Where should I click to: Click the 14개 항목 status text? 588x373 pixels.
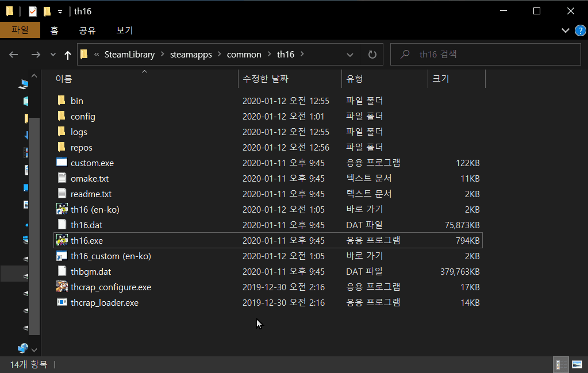point(29,364)
